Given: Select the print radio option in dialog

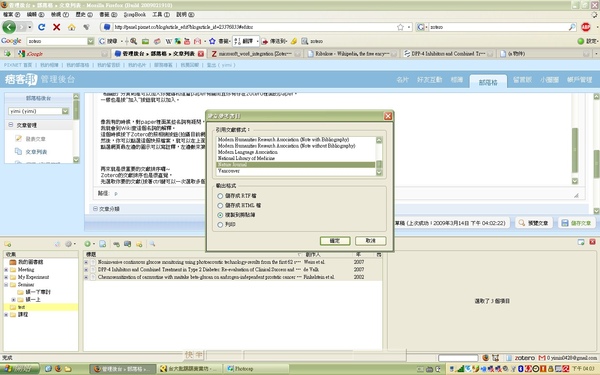Looking at the screenshot, I should pos(220,225).
